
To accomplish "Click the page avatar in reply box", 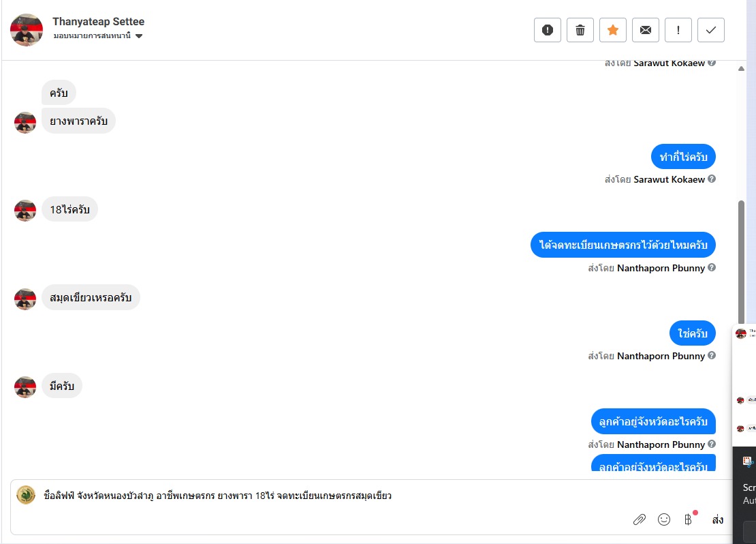I will point(26,495).
